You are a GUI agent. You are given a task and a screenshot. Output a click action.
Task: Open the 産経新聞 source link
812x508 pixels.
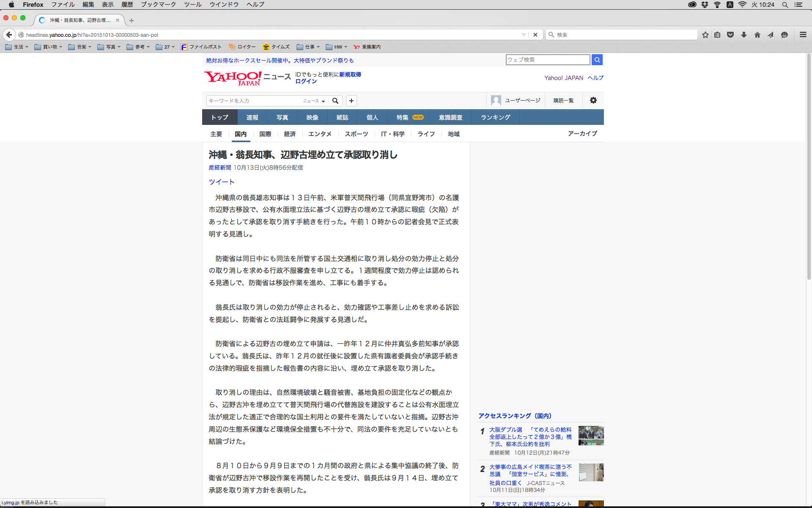click(x=219, y=168)
